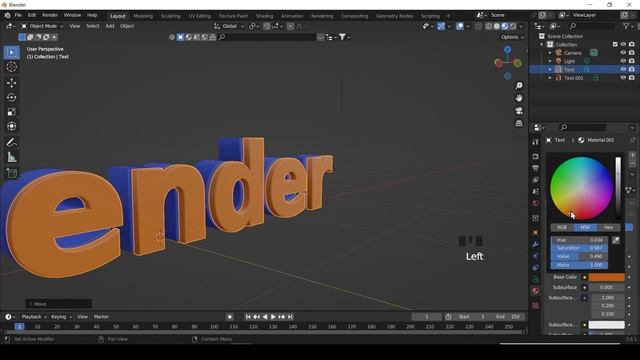The height and width of the screenshot is (360, 640).
Task: Open the Object Data text properties tab
Action: pyautogui.click(x=536, y=279)
